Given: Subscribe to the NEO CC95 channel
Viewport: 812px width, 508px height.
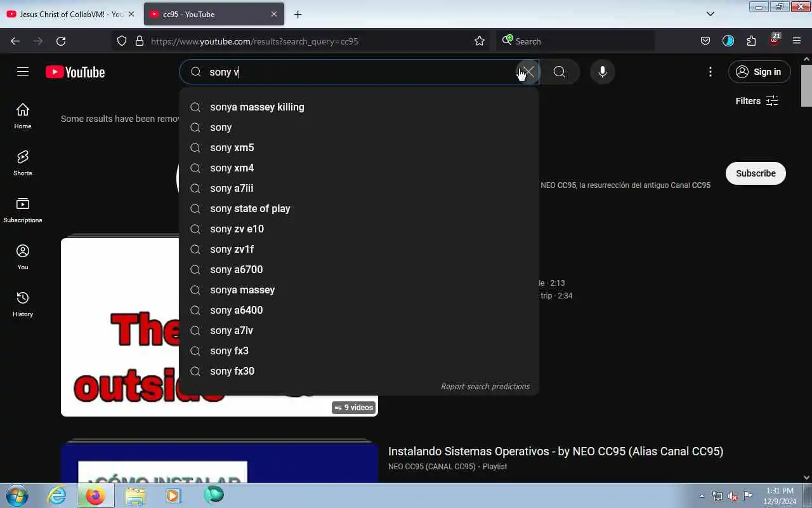Looking at the screenshot, I should click(756, 173).
